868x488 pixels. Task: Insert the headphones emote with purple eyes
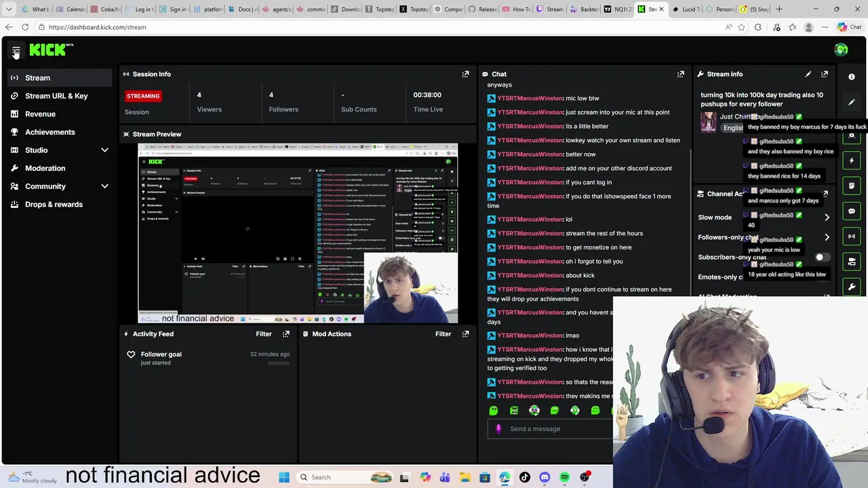534,410
